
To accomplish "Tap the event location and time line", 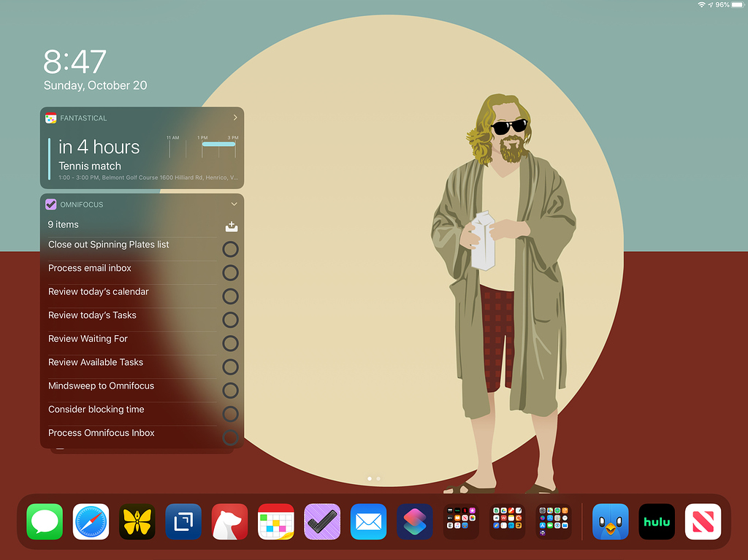I will point(148,177).
